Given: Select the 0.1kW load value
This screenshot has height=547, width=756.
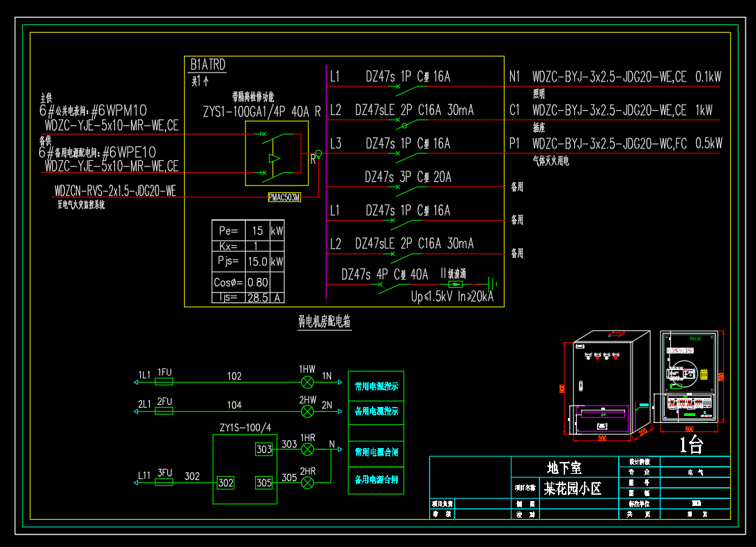Looking at the screenshot, I should [708, 76].
